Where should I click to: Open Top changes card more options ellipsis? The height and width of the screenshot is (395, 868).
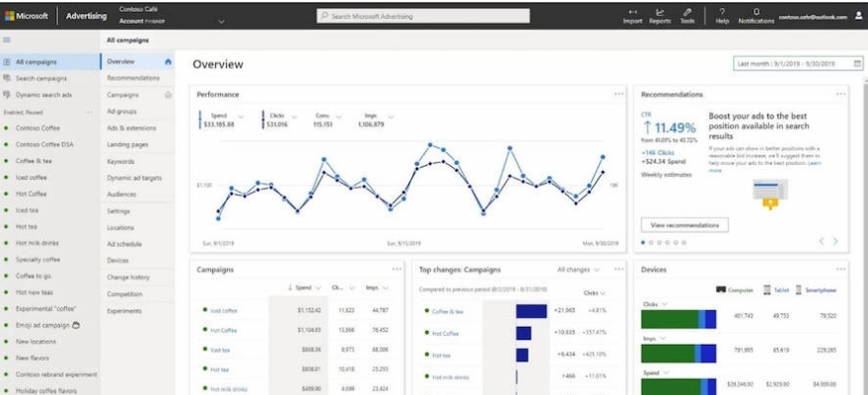(618, 270)
